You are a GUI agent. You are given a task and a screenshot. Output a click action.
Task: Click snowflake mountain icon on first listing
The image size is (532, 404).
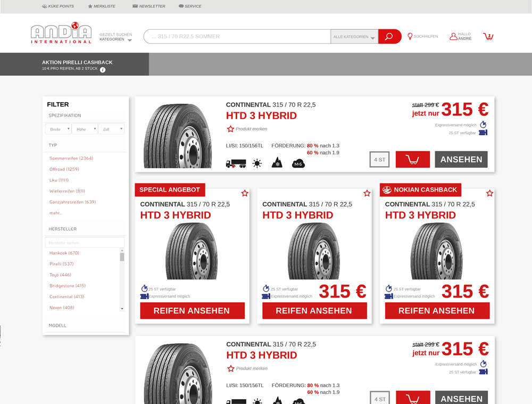(x=277, y=163)
